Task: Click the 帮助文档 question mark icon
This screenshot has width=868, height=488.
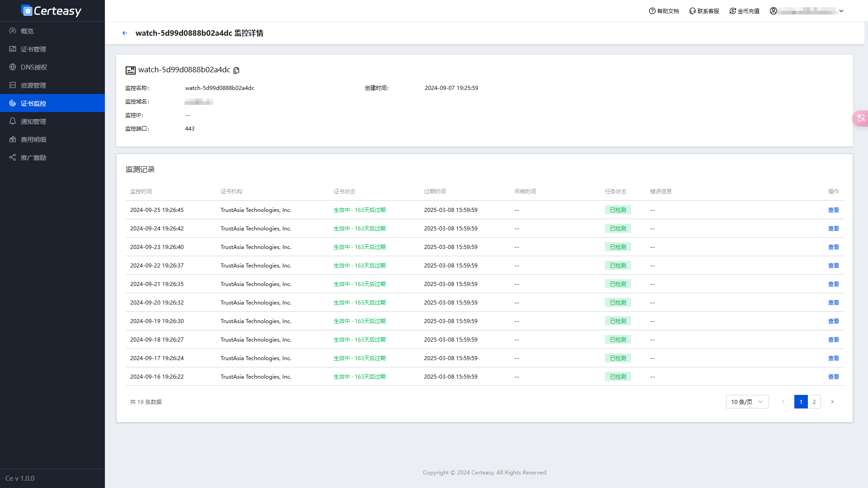Action: click(x=652, y=11)
